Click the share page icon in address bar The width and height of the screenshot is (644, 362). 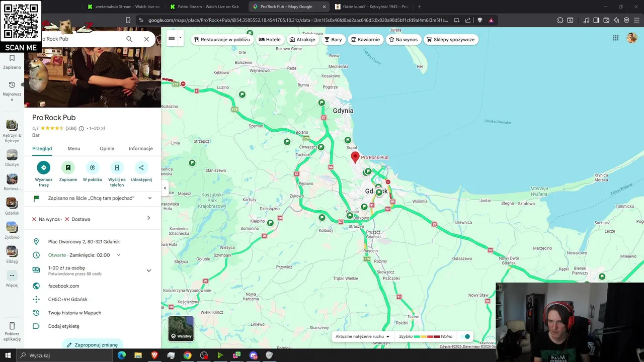coord(468,20)
